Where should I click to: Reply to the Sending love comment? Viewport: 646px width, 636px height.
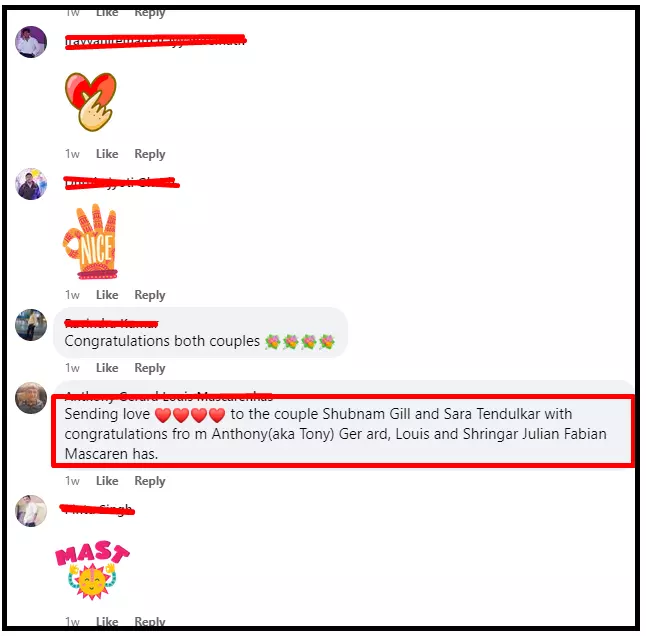click(x=150, y=481)
